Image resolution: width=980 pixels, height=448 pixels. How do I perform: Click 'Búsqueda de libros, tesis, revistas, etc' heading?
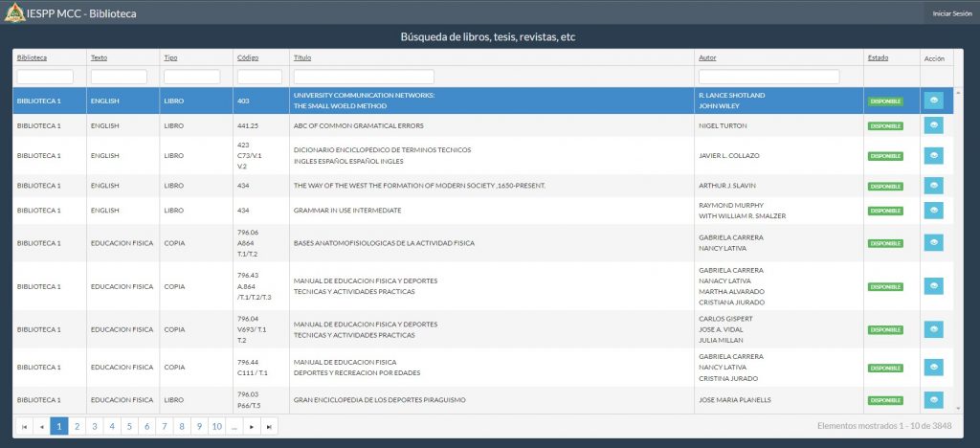click(488, 37)
